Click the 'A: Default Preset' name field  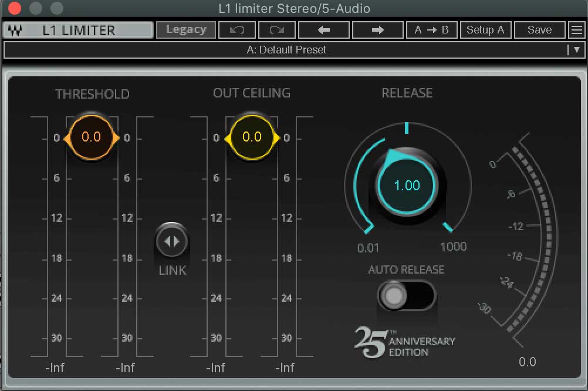[286, 50]
